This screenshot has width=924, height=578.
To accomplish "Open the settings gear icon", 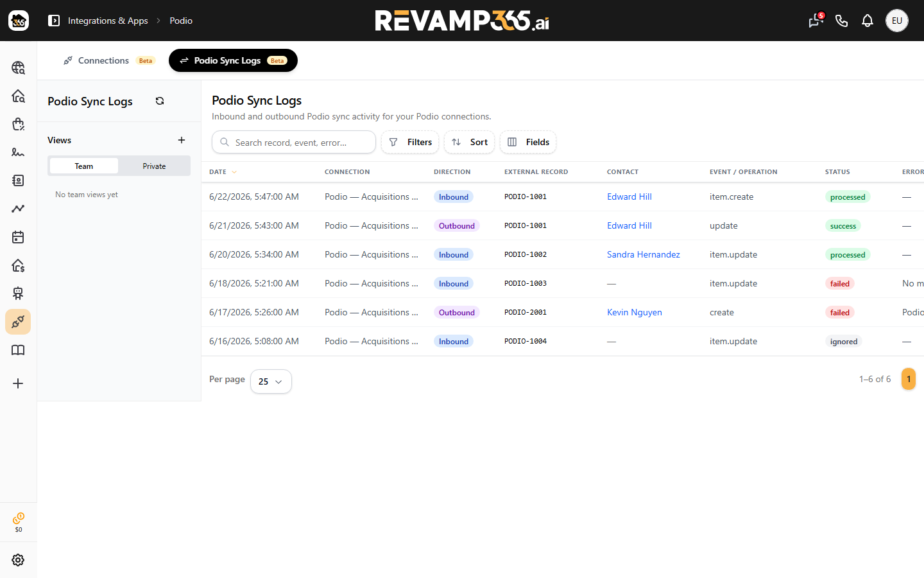I will click(x=18, y=560).
